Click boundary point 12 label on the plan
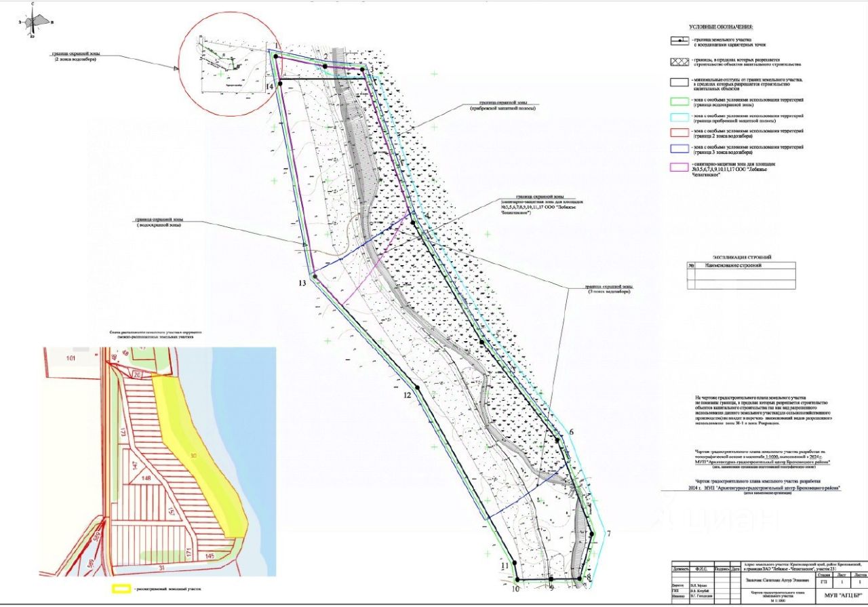This screenshot has height=607, width=868. [408, 395]
